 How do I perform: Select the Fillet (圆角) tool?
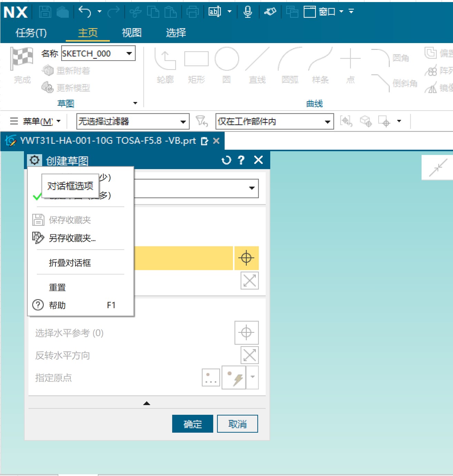click(x=390, y=58)
